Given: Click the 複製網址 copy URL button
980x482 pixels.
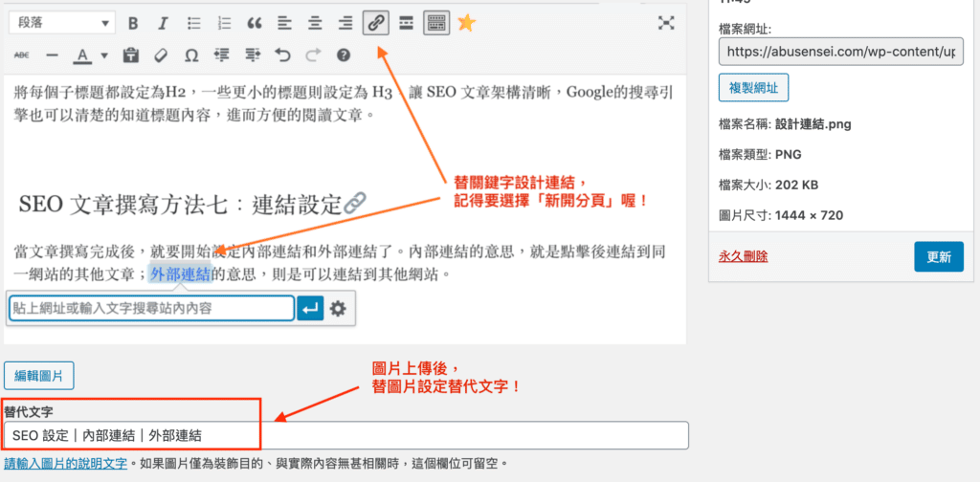Looking at the screenshot, I should click(753, 89).
